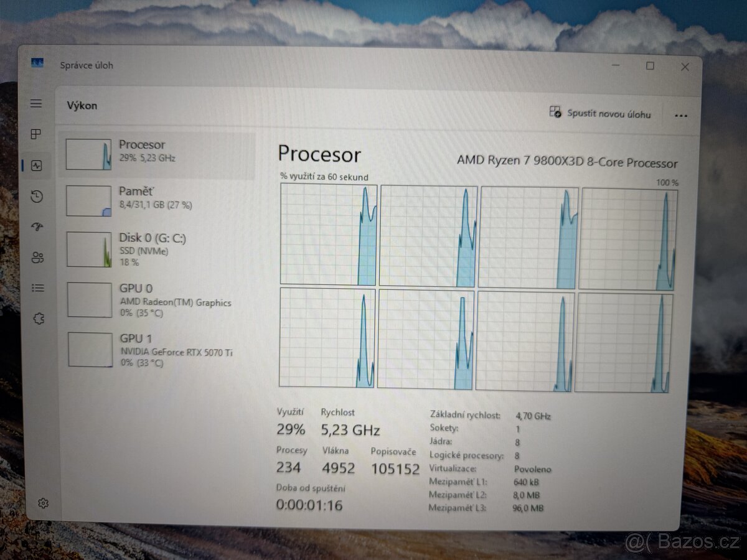
Task: Click the CPU usage graph for core one
Action: 328,235
